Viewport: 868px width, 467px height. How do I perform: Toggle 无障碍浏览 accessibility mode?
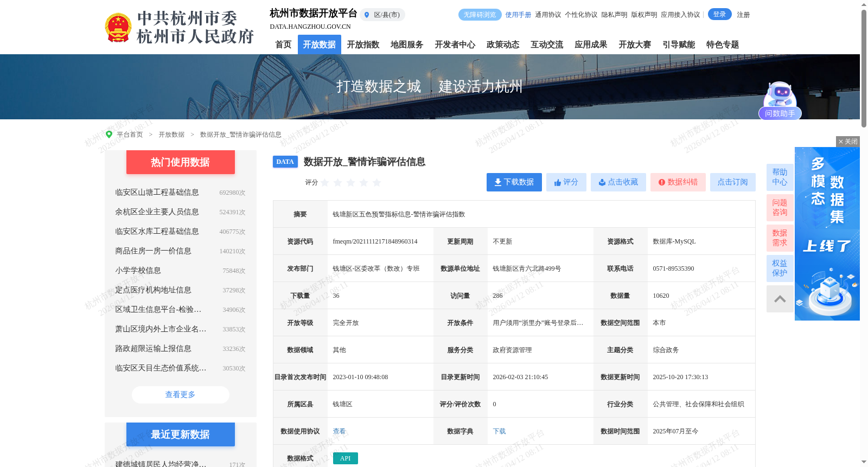pos(480,15)
